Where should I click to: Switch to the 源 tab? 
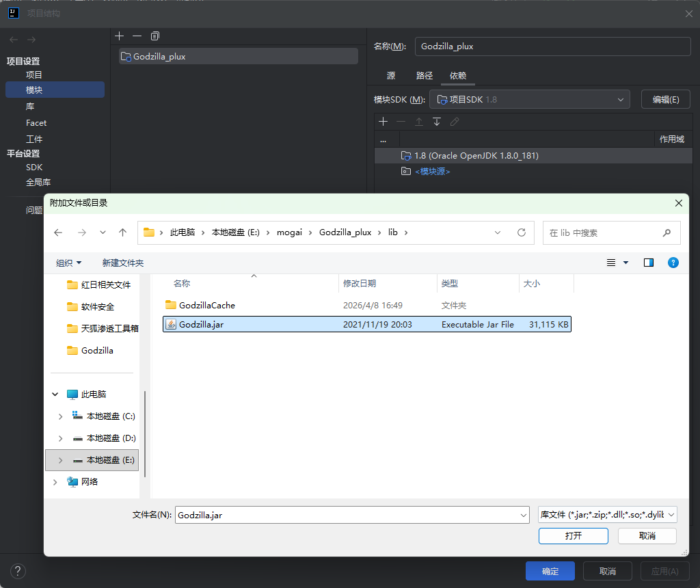pyautogui.click(x=391, y=75)
